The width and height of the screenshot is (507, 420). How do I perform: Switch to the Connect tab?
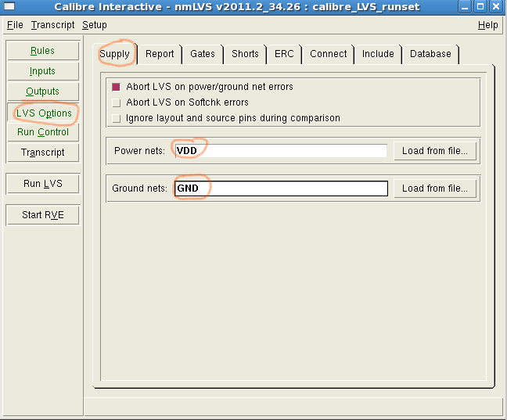tap(328, 54)
